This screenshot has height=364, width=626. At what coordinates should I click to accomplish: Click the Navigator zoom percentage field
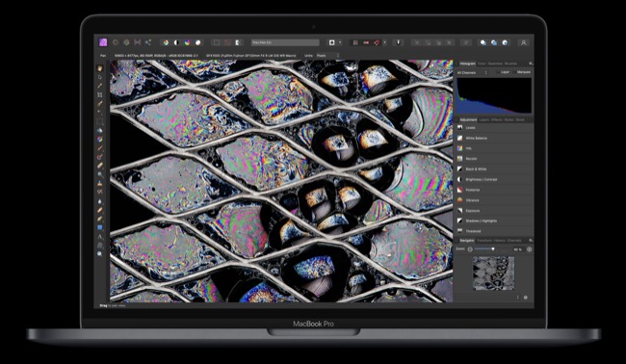(518, 249)
